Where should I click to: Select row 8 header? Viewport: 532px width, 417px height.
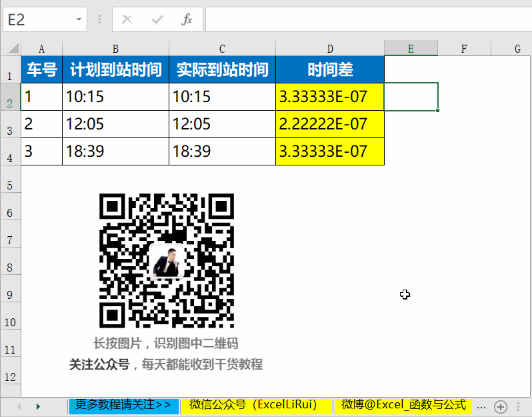point(10,261)
